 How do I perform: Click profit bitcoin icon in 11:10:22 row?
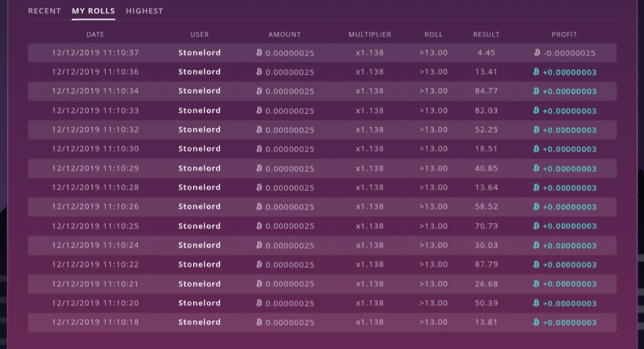[x=536, y=264]
